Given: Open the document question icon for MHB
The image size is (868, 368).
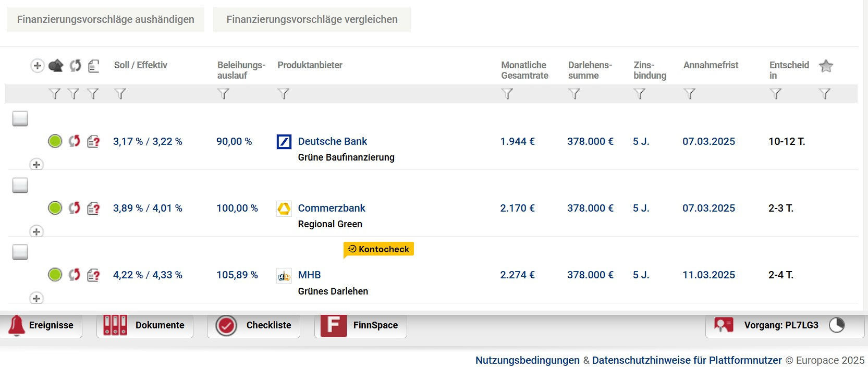Looking at the screenshot, I should pos(93,275).
